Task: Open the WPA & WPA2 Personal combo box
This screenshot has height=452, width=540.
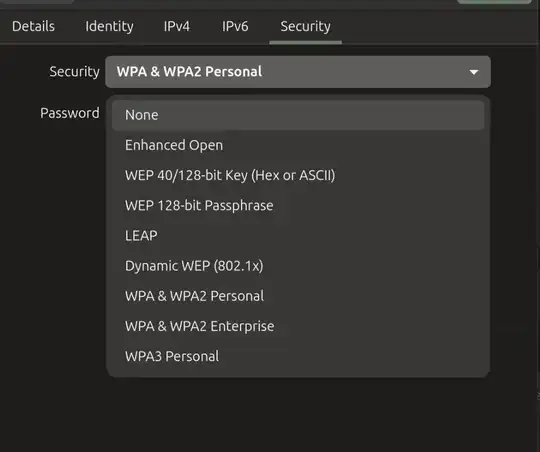Action: (x=298, y=72)
